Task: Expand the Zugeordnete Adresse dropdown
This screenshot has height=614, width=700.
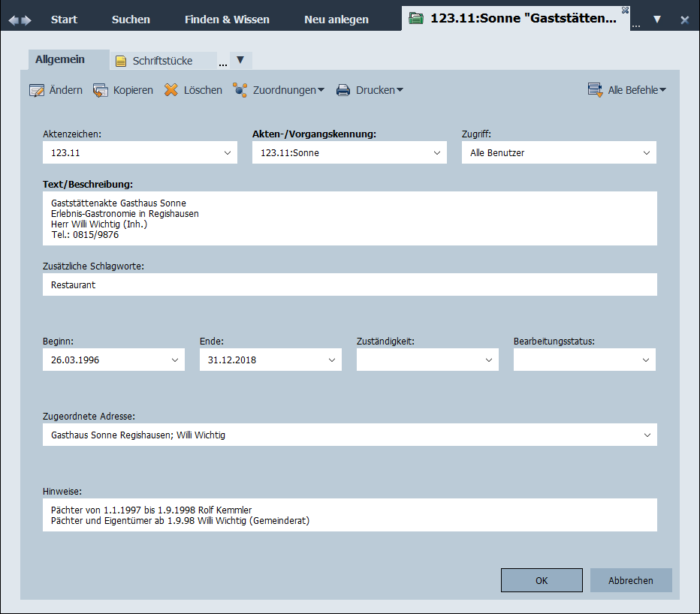Action: click(x=647, y=435)
